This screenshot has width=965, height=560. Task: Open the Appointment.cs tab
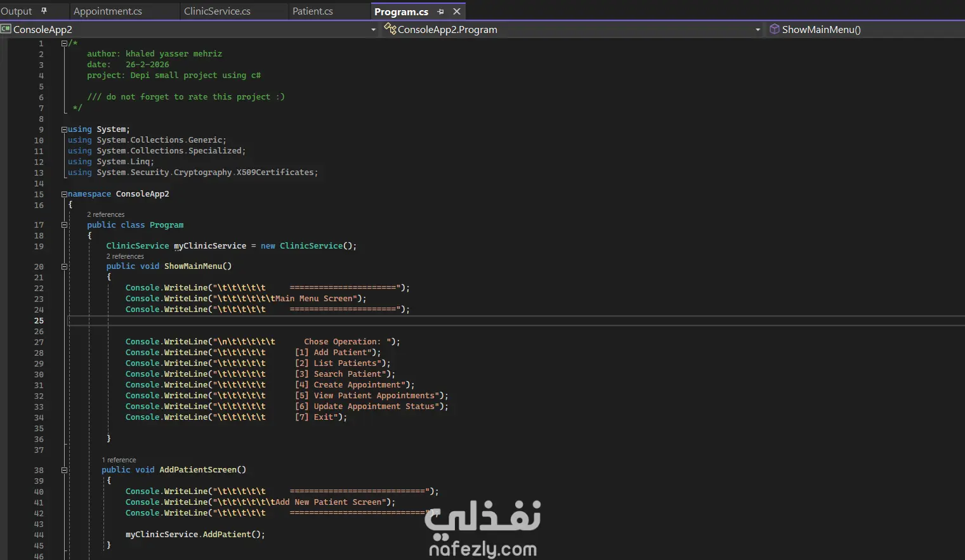click(x=108, y=11)
